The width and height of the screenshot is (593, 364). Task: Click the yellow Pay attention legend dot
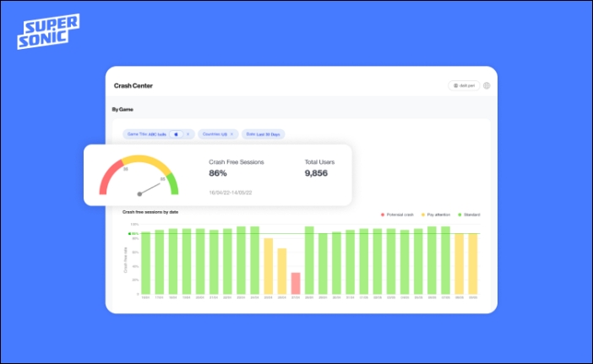click(x=423, y=215)
